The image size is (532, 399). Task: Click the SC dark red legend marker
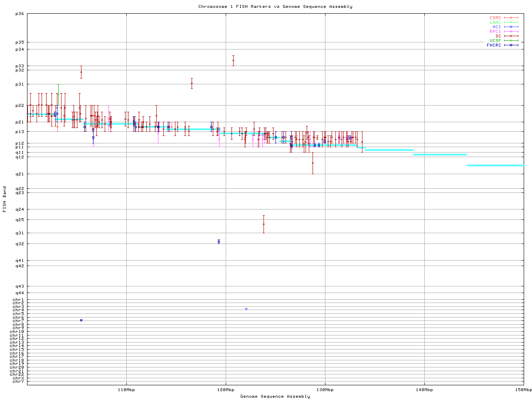(511, 36)
